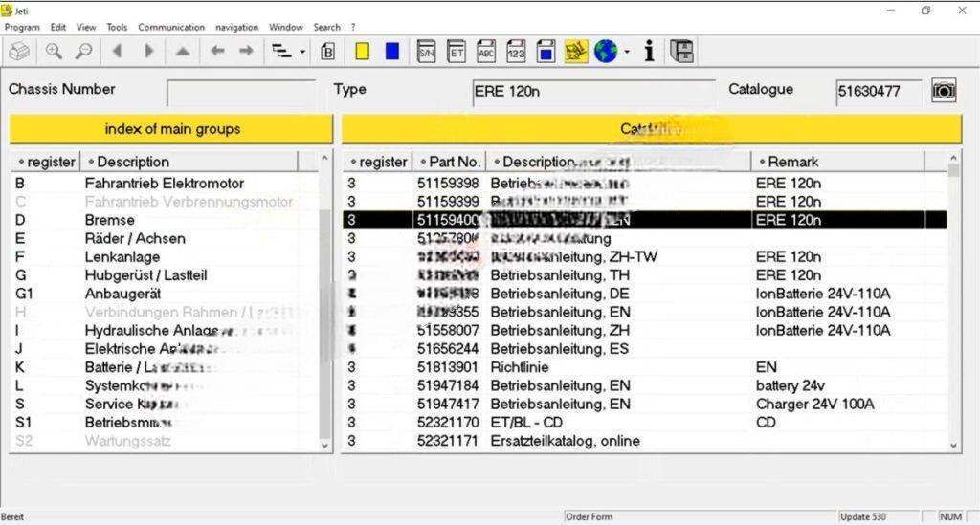Click the Chassis Number input field
Image resolution: width=980 pixels, height=525 pixels.
tap(240, 93)
